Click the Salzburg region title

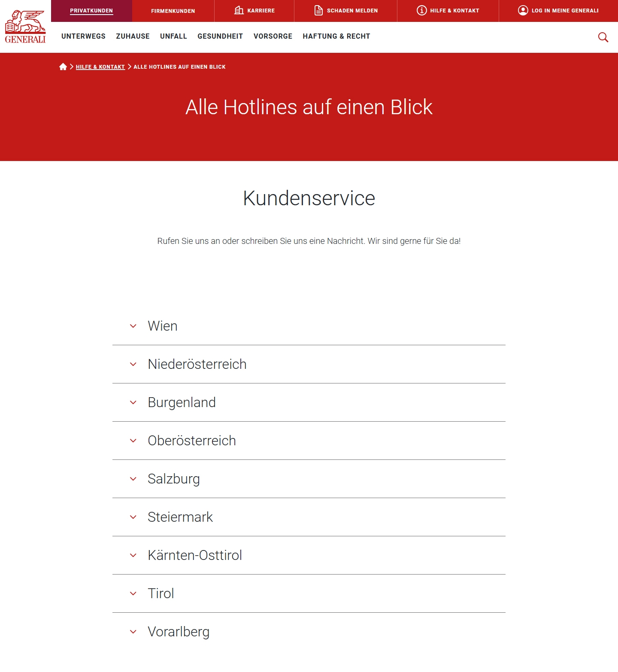[x=174, y=479]
